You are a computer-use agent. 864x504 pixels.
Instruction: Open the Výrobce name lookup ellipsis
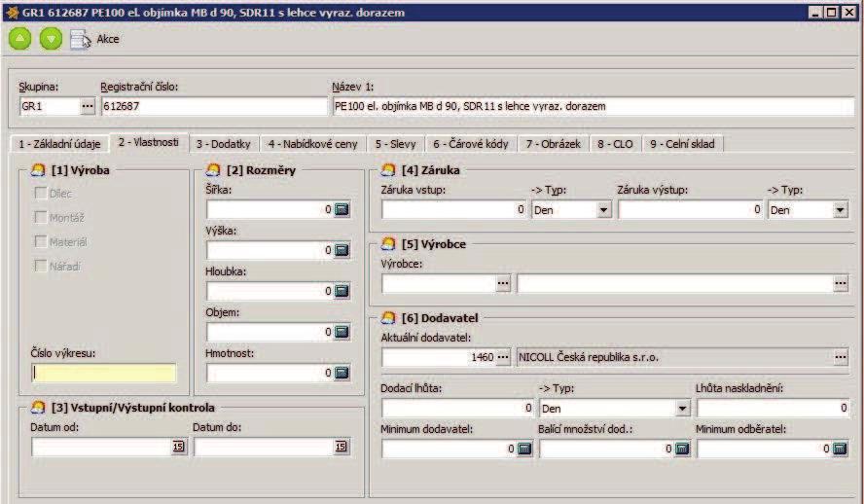point(840,283)
